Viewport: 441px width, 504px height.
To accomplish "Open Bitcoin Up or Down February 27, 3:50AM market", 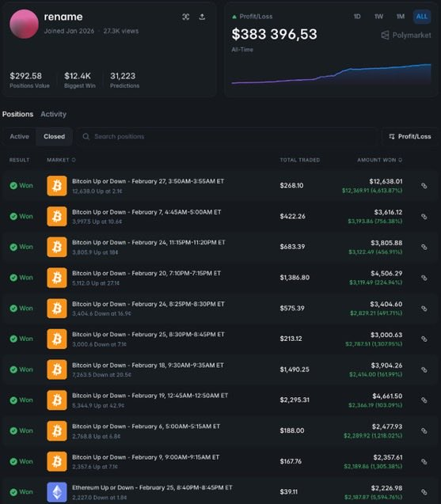I will 148,181.
